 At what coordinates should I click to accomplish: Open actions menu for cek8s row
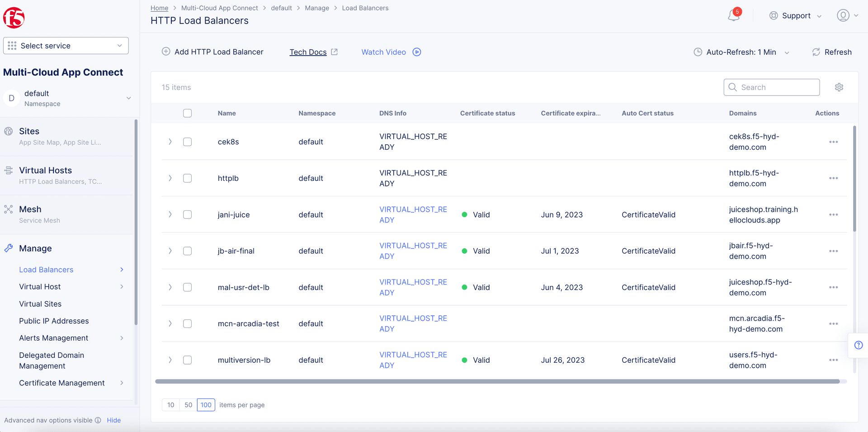pyautogui.click(x=833, y=142)
